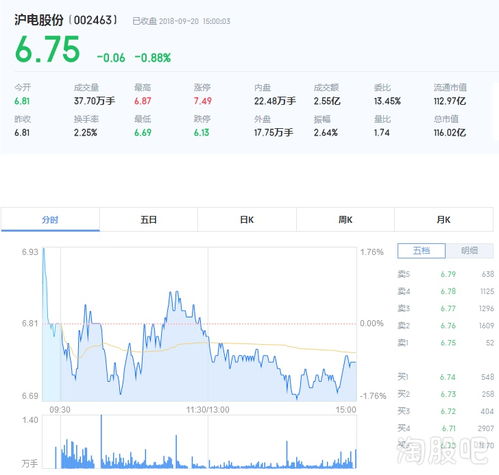Switch to the 周K chart tab
Viewport: 499px width, 475px height.
345,219
